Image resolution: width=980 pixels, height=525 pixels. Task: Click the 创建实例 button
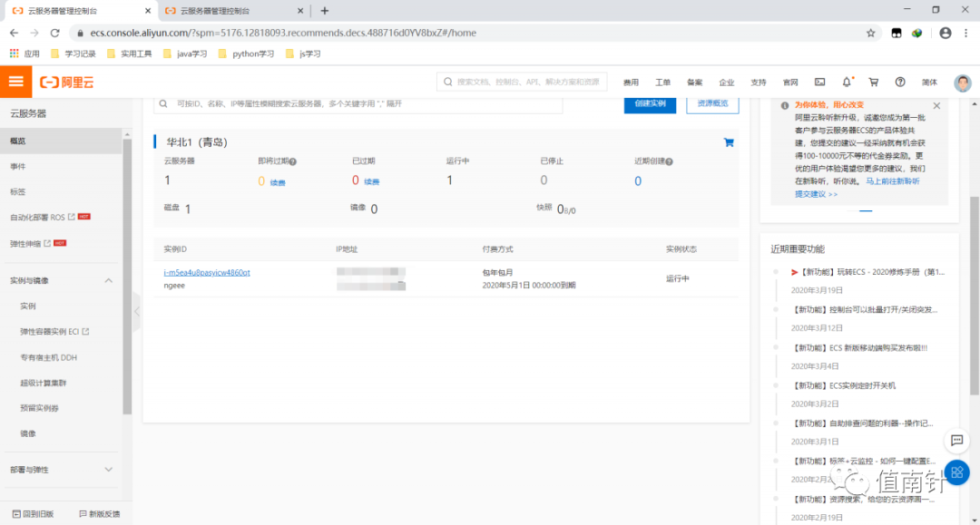coord(650,103)
